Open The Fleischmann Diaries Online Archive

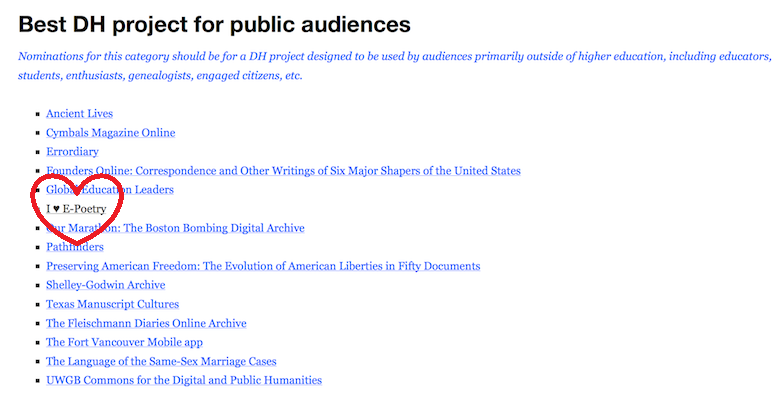pos(146,323)
